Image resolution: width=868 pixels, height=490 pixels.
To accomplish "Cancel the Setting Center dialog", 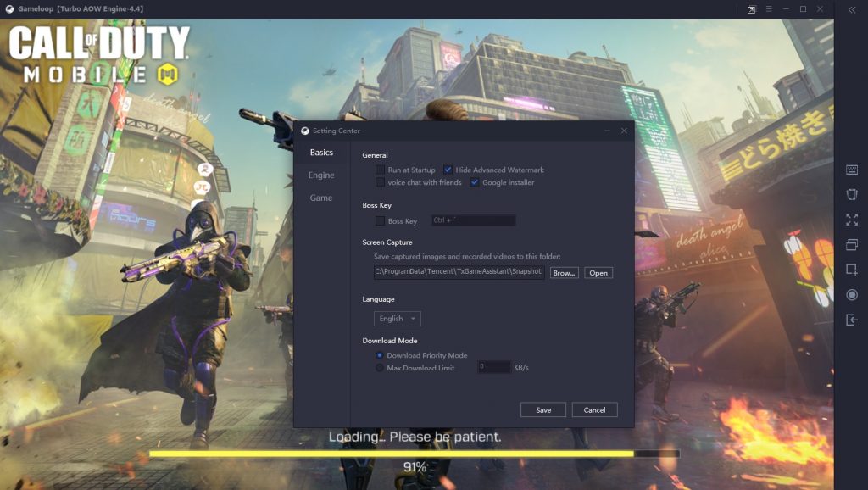I will pyautogui.click(x=594, y=409).
